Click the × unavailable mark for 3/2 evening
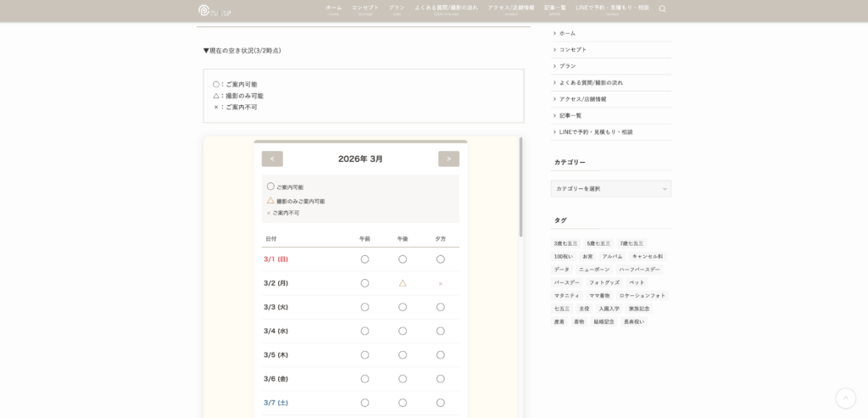Screen dimensions: 868x418 coord(440,283)
